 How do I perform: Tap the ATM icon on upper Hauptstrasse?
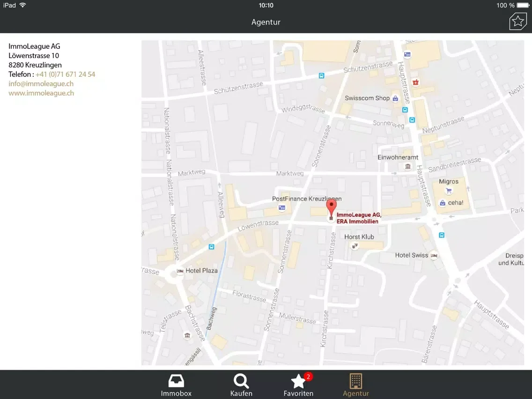(x=407, y=54)
